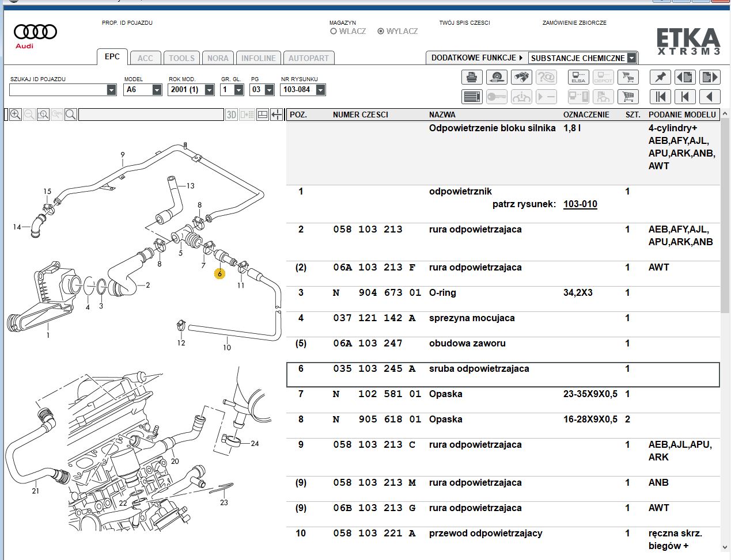Select the sruba odpowietrzajaca row

[x=503, y=375]
